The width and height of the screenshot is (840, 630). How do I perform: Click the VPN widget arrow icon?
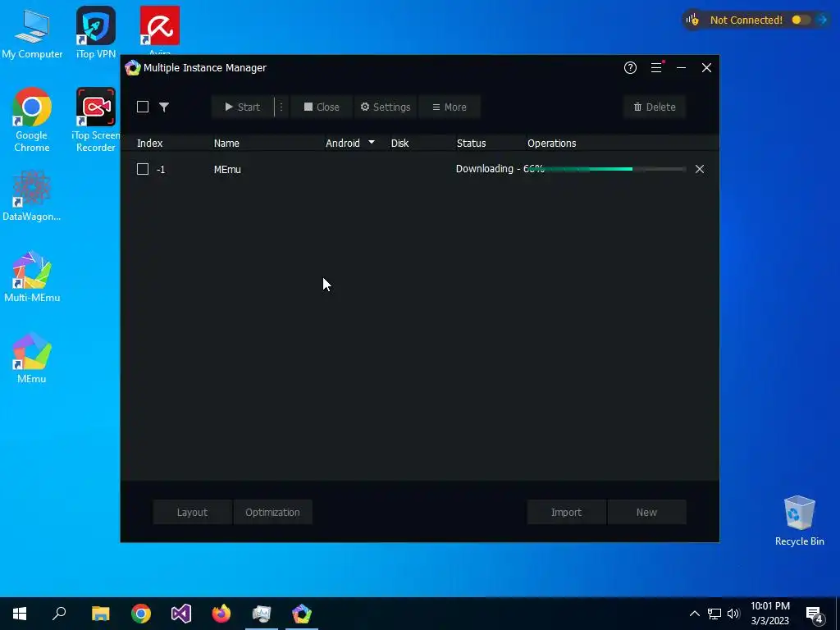pyautogui.click(x=822, y=20)
